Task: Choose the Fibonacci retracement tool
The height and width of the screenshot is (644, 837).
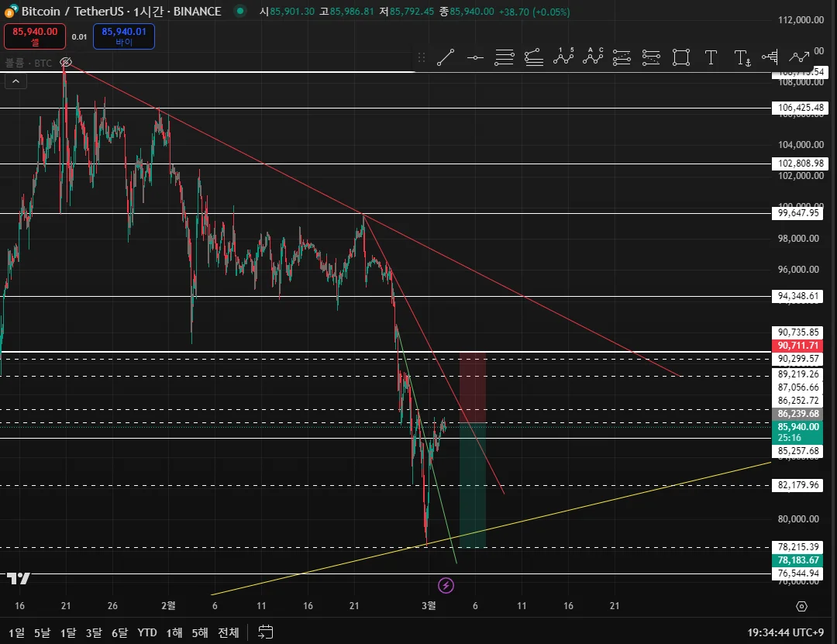Action: point(504,57)
